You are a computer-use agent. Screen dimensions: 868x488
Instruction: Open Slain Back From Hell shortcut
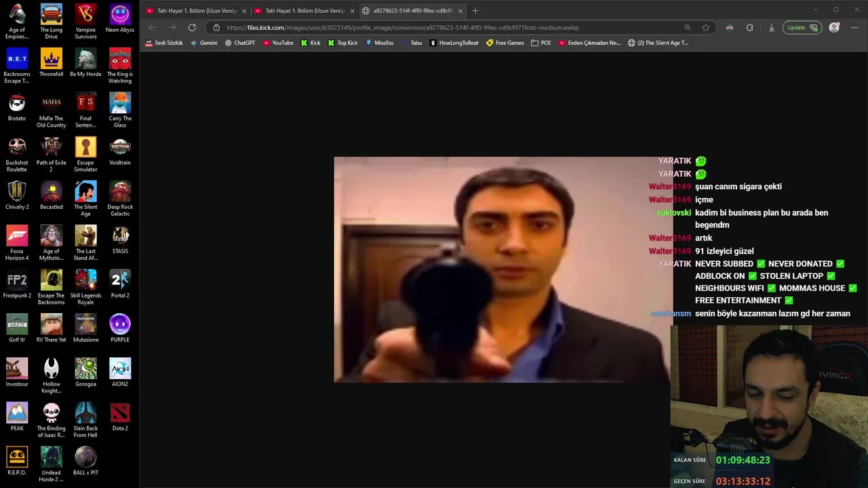pos(85,420)
